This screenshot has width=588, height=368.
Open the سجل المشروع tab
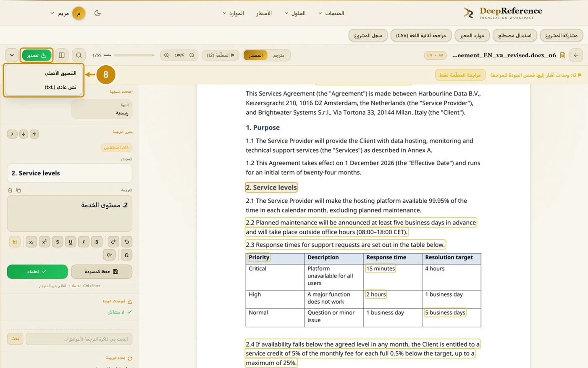(x=368, y=35)
